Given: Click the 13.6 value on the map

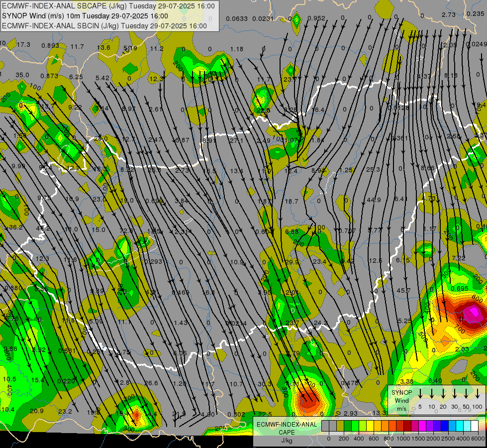Looking at the screenshot, I should click(x=103, y=48).
